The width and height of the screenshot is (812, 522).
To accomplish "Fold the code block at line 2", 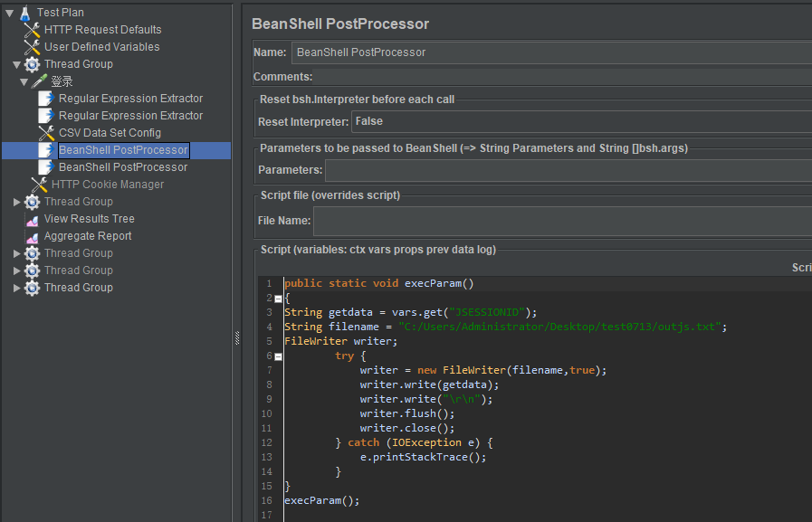I will pos(278,299).
